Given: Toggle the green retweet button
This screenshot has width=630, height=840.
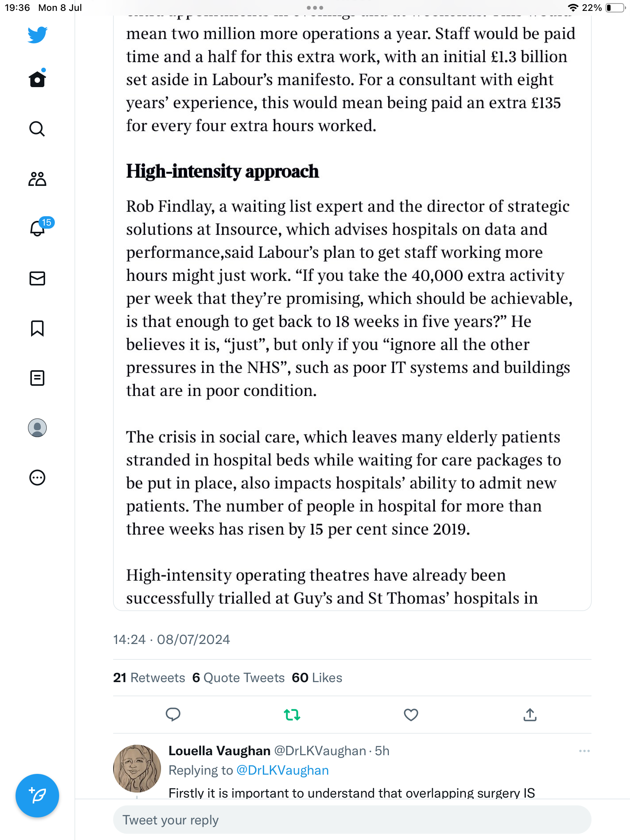Looking at the screenshot, I should pos(292,714).
